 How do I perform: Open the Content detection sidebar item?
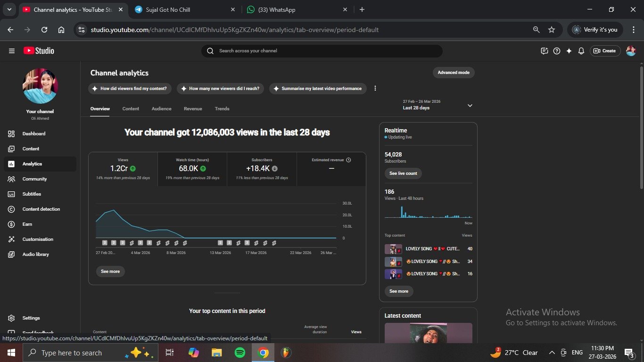(41, 209)
